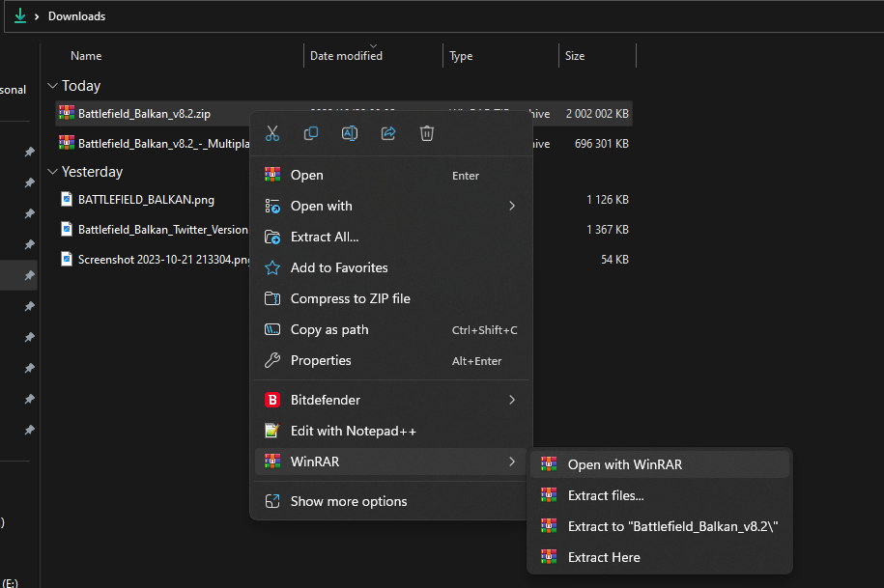Sort by Date modified column
The width and height of the screenshot is (884, 588).
tap(346, 56)
